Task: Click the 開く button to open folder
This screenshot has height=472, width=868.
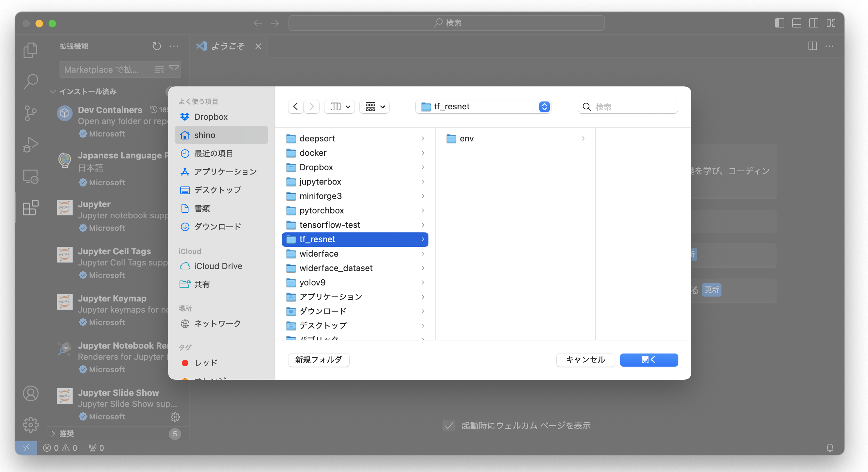Action: (x=649, y=360)
